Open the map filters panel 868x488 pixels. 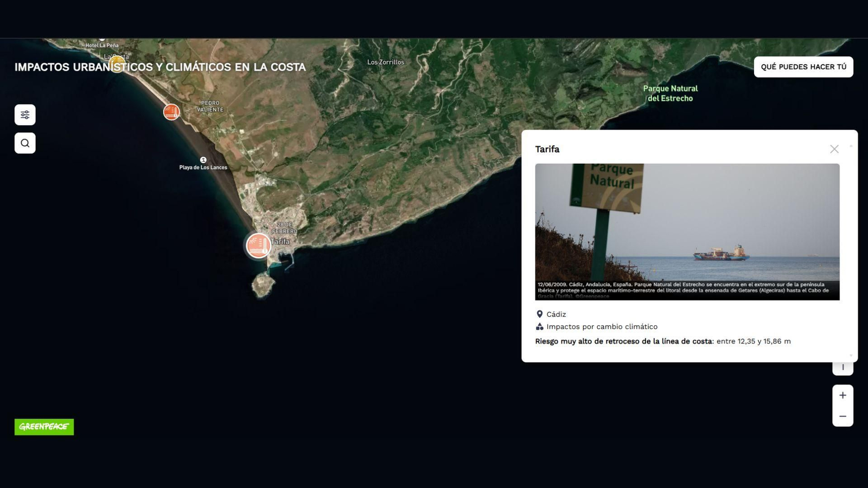coord(25,115)
